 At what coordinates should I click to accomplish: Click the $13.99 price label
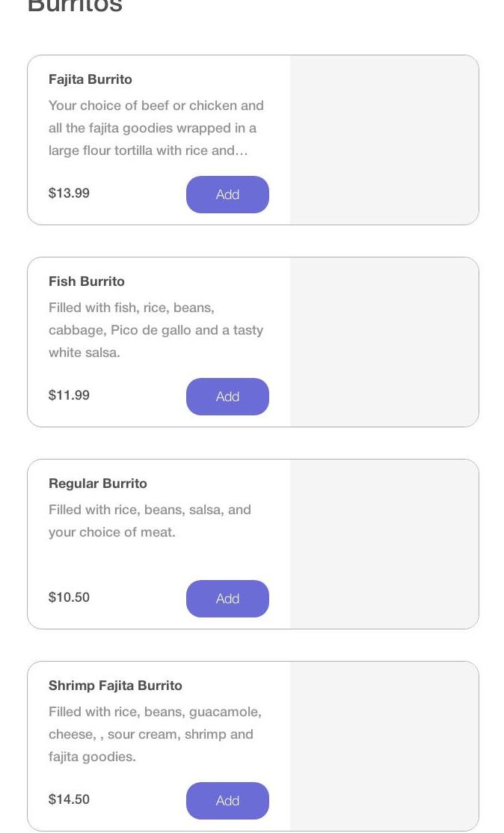(x=69, y=193)
